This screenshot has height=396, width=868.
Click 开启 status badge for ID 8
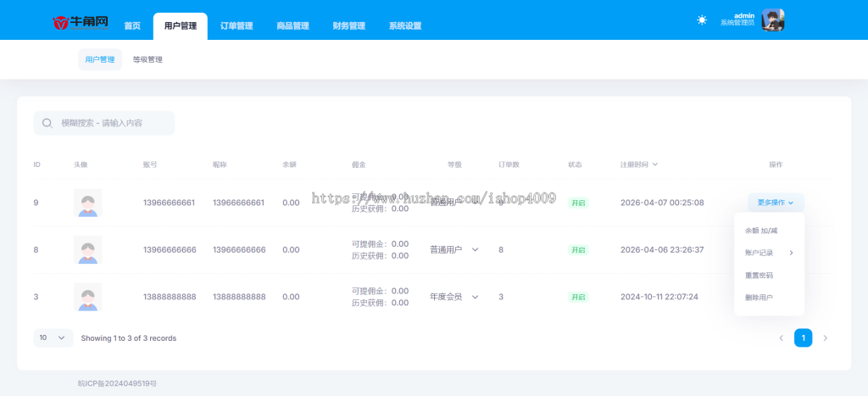578,250
